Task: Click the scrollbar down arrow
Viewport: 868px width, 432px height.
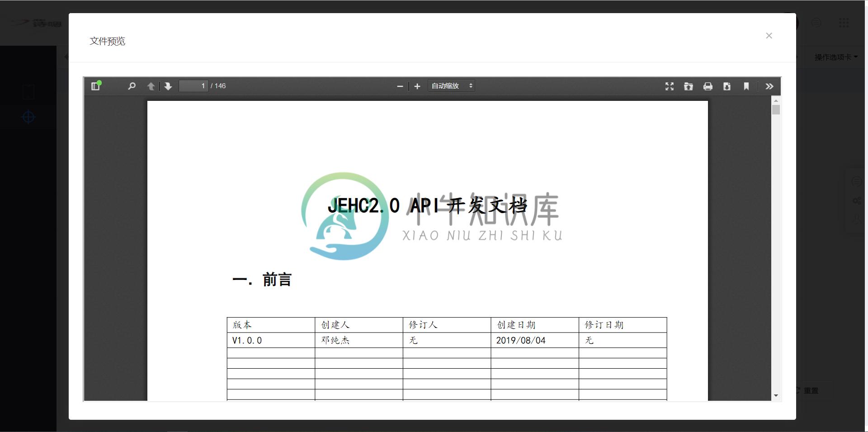Action: [776, 396]
